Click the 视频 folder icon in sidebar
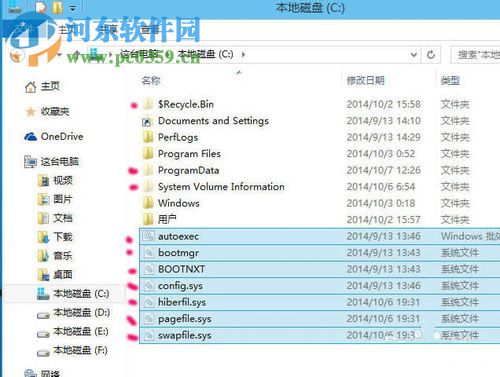Image resolution: width=500 pixels, height=377 pixels. 43,181
